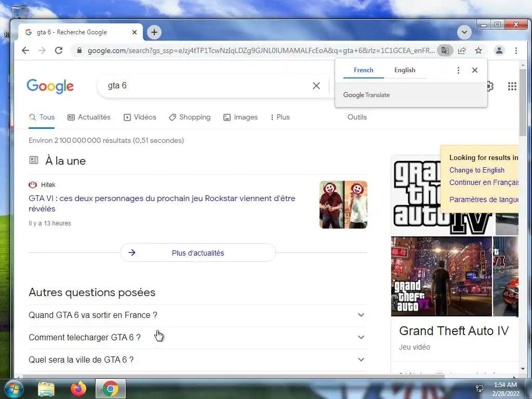Open the Plus more-filters menu
Viewport: 532px width, 399px height.
pos(280,117)
